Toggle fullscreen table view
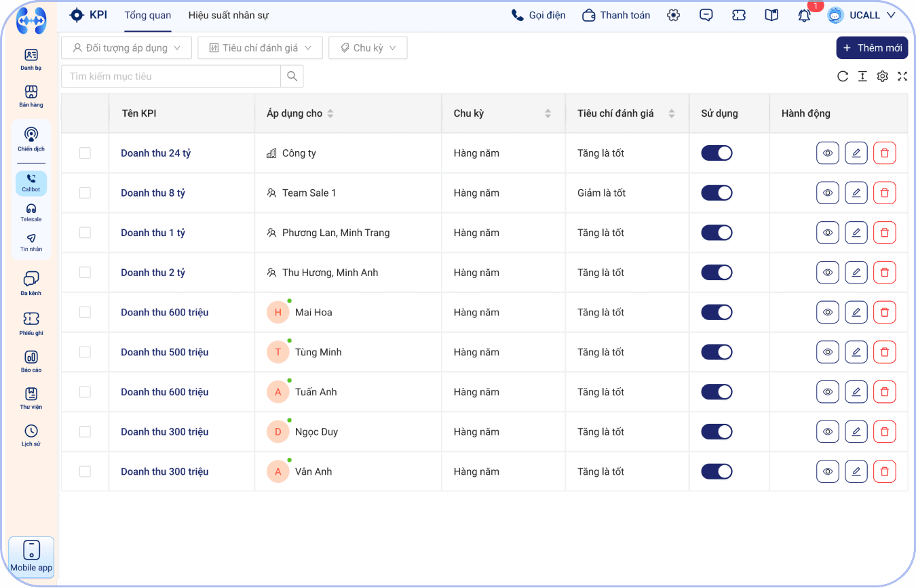 point(902,76)
